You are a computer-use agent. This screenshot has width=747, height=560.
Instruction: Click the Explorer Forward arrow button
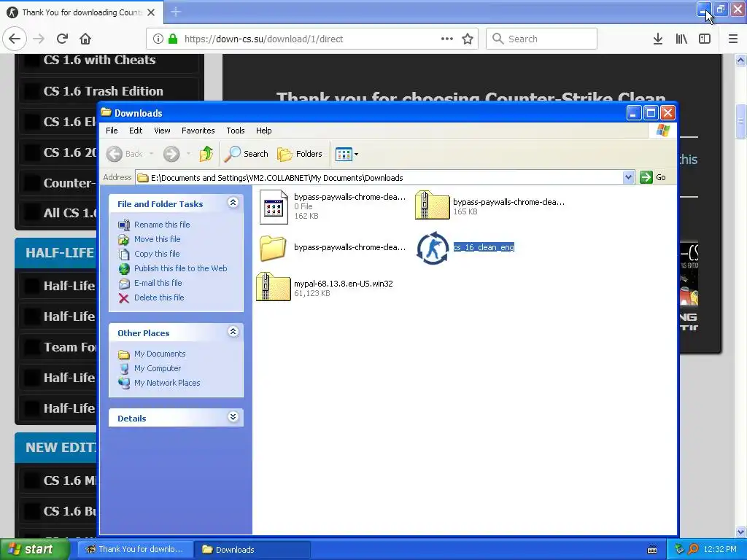point(171,154)
